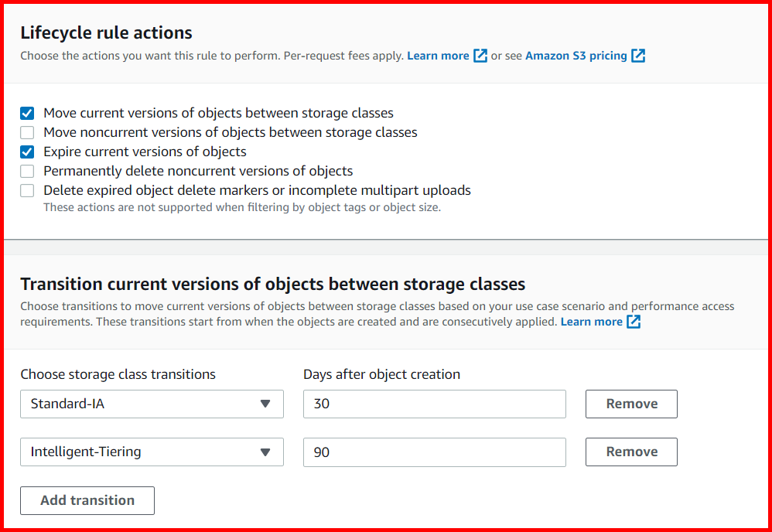Enable deleting expired object delete markers

pyautogui.click(x=27, y=190)
